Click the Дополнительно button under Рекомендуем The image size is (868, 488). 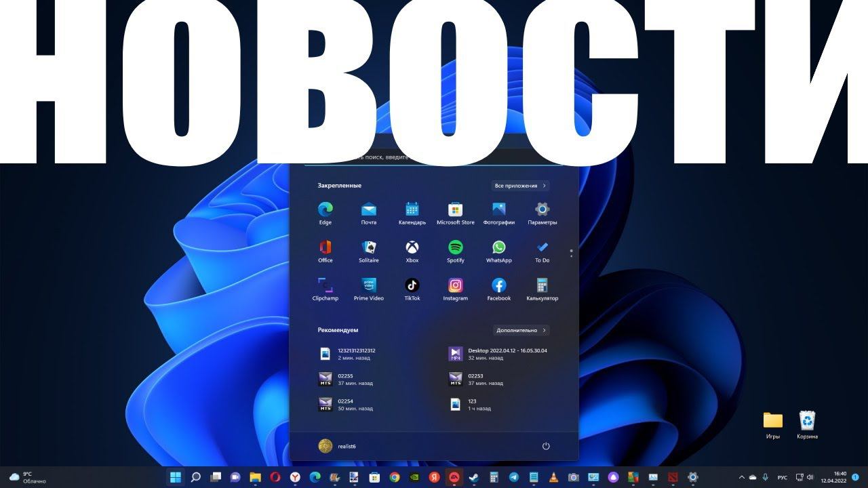click(x=521, y=331)
